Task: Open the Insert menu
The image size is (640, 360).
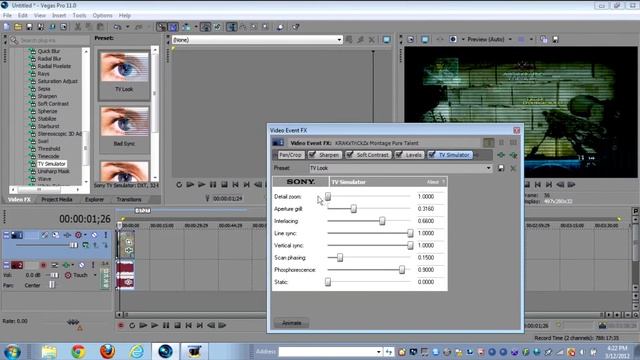Action: click(59, 16)
